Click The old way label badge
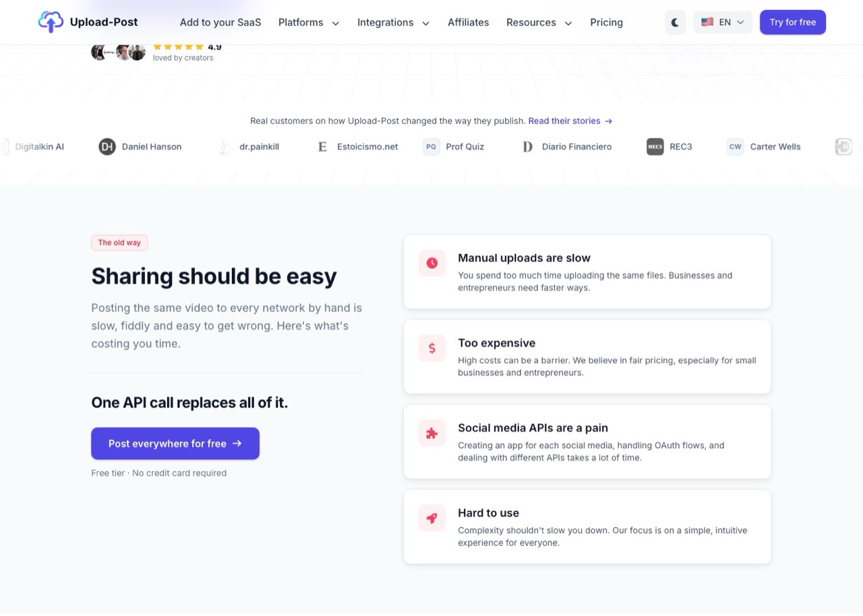863x616 pixels. [x=119, y=243]
